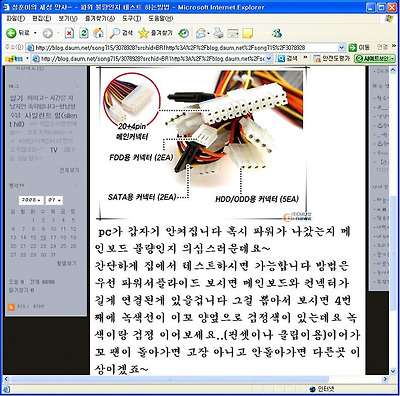Go to the Home page icon
This screenshot has height=396, width=400.
click(x=98, y=33)
